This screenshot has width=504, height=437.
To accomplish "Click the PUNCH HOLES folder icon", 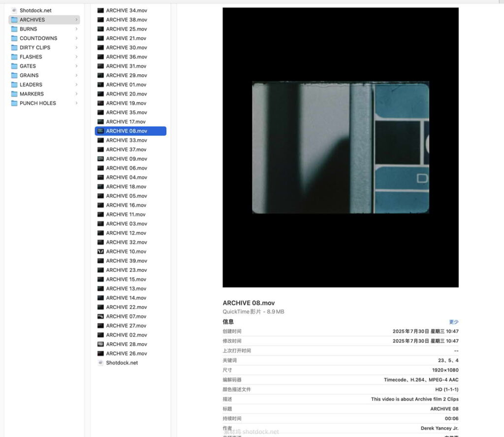I will click(x=14, y=103).
